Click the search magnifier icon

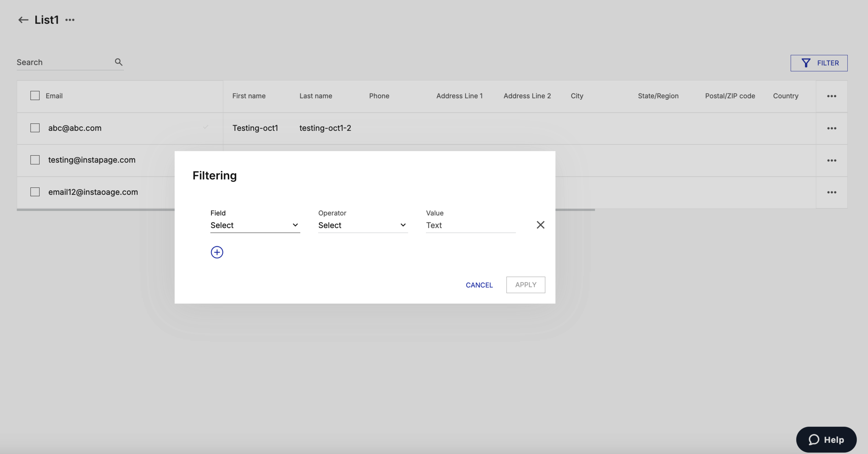coord(118,62)
